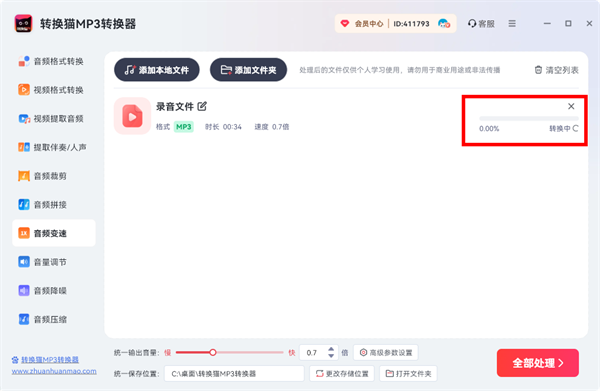Clear the list with 清空列表
Screen dimensions: 600x391
pos(556,70)
